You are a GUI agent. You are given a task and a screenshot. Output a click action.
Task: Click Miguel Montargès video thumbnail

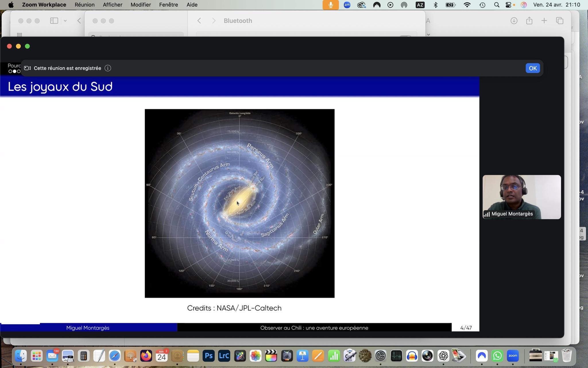[521, 197]
